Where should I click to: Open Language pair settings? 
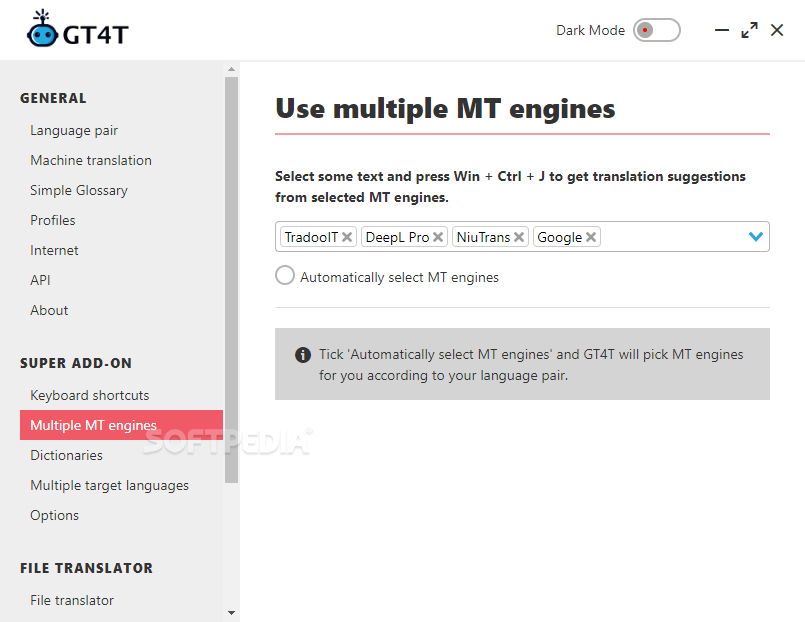point(74,130)
